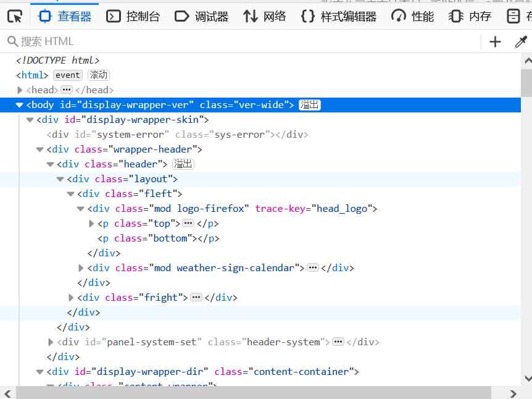The image size is (532, 399).
Task: Click the horizontal scrollbar left arrow
Action: point(7,393)
